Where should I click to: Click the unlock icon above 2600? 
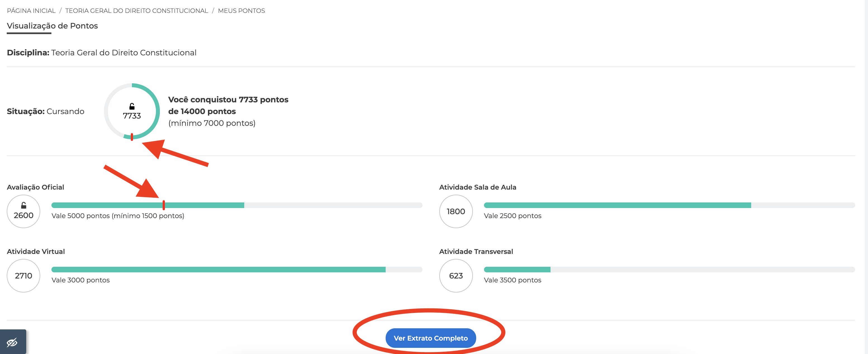coord(23,205)
